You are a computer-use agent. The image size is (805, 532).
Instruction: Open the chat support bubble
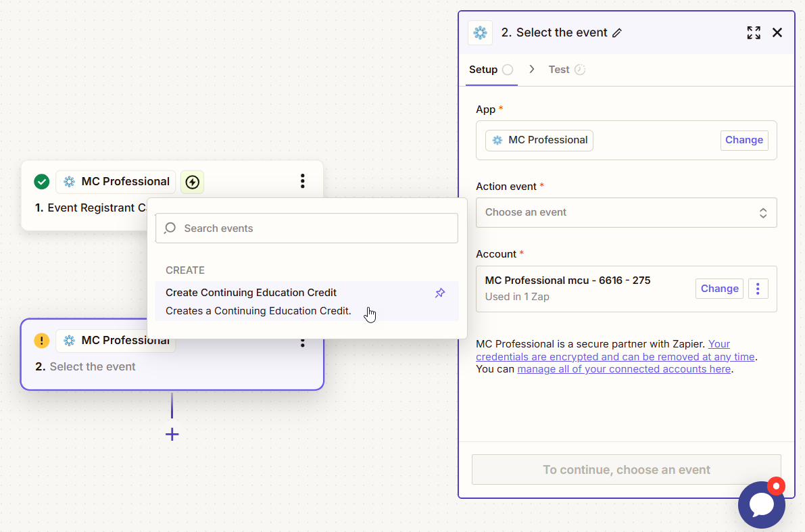tap(761, 505)
